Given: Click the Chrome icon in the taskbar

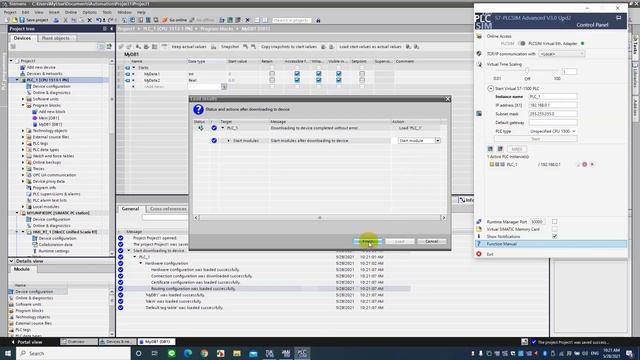Looking at the screenshot, I should [x=204, y=353].
